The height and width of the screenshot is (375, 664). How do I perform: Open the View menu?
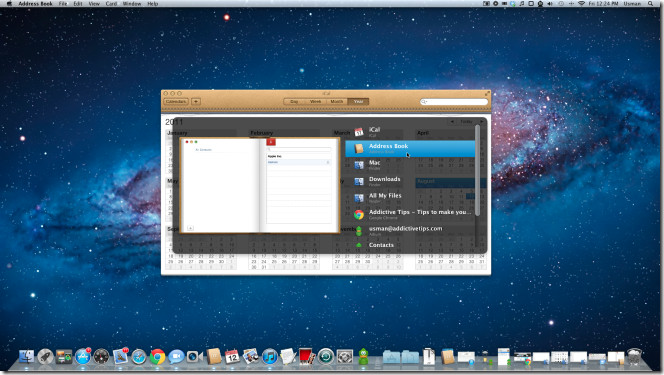pos(94,3)
